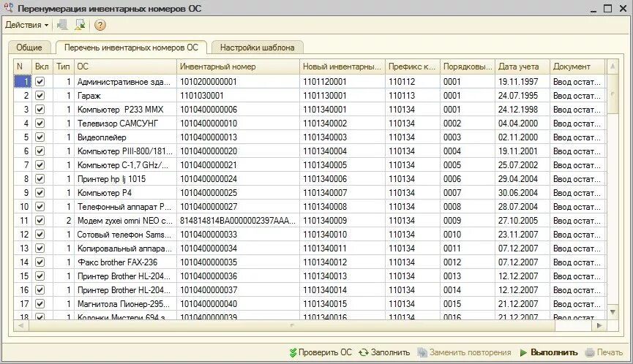Viewport: 633px width, 364px height.
Task: Select sequence number 0010 cell
Action: point(468,234)
